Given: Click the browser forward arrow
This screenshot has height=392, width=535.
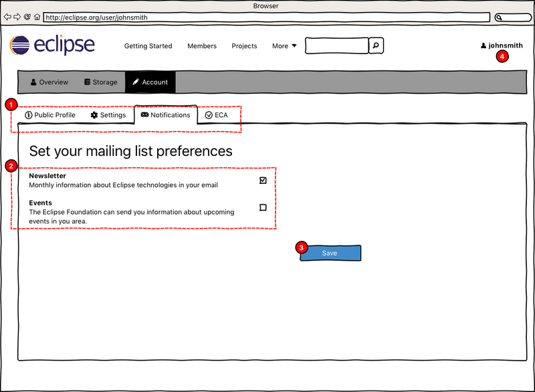Looking at the screenshot, I should pos(17,17).
